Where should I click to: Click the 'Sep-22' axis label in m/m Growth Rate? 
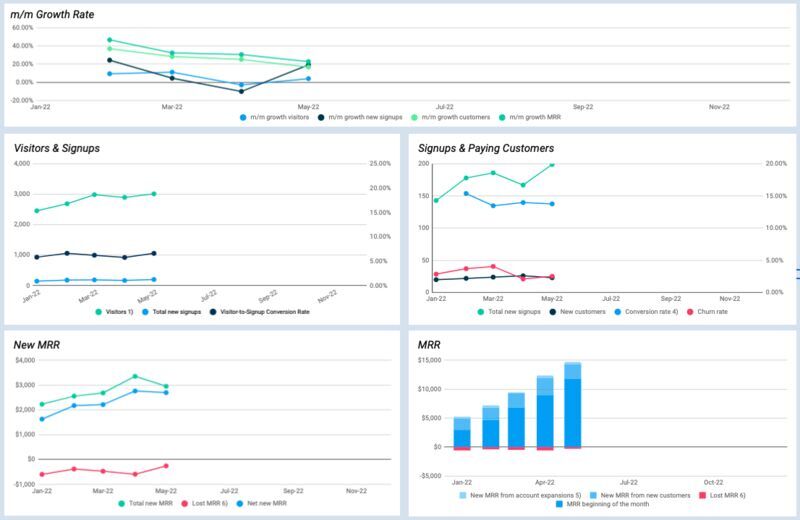tap(583, 107)
